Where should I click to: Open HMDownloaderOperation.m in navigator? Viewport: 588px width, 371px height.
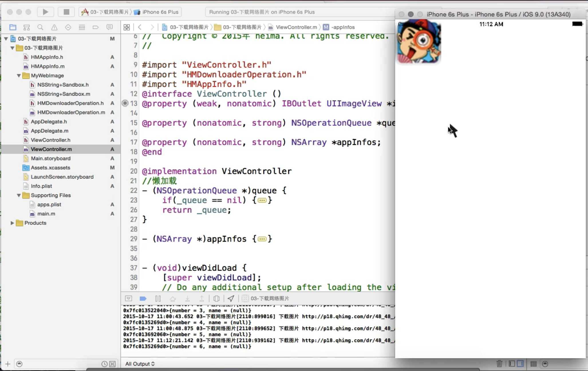click(x=71, y=113)
